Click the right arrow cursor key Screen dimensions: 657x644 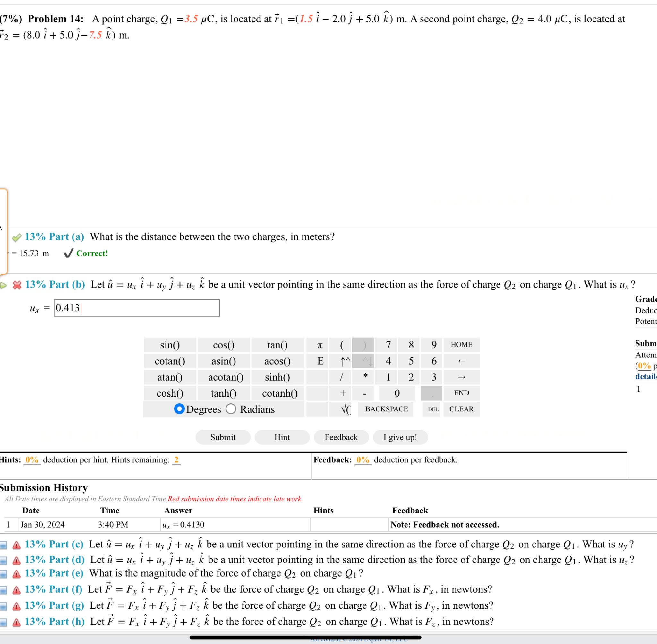461,377
